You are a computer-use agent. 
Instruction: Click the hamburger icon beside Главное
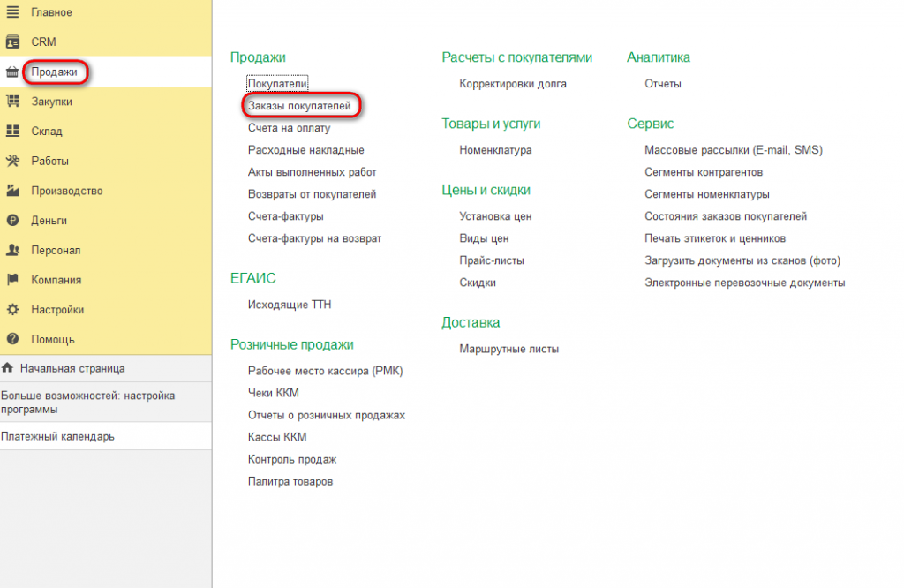click(x=12, y=12)
